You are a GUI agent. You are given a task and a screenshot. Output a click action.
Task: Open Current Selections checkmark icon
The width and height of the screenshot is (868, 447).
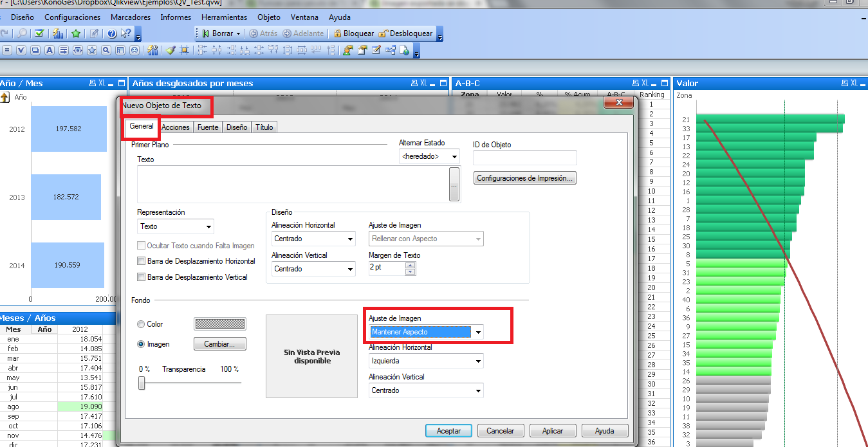click(39, 33)
